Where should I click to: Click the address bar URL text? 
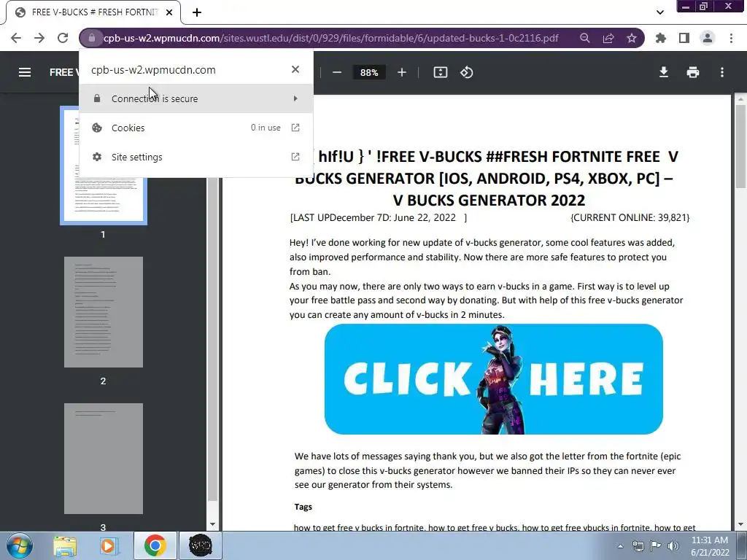[330, 38]
